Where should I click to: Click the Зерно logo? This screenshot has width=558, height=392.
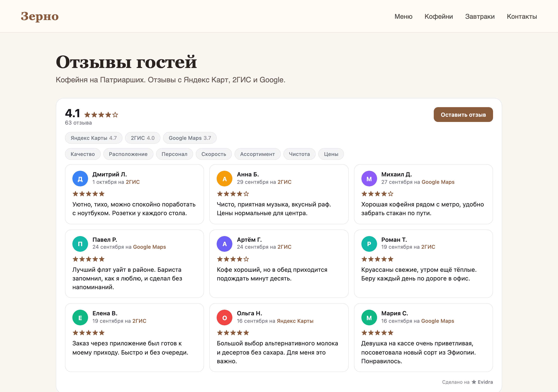point(40,16)
